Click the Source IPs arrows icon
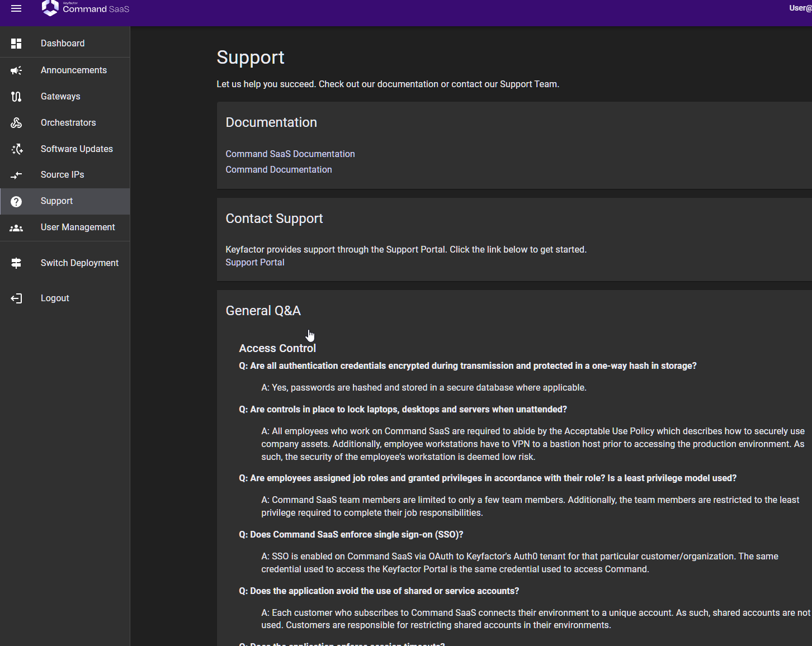 point(16,175)
